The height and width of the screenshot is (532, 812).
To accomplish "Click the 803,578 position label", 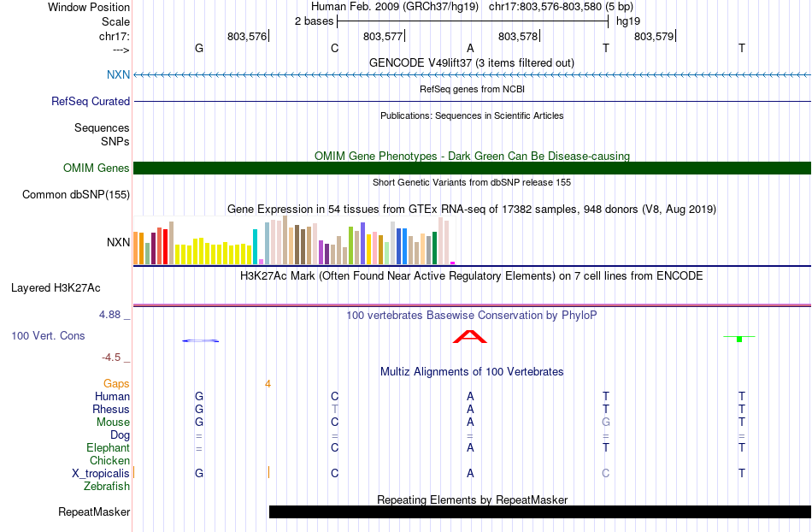I will pyautogui.click(x=518, y=36).
